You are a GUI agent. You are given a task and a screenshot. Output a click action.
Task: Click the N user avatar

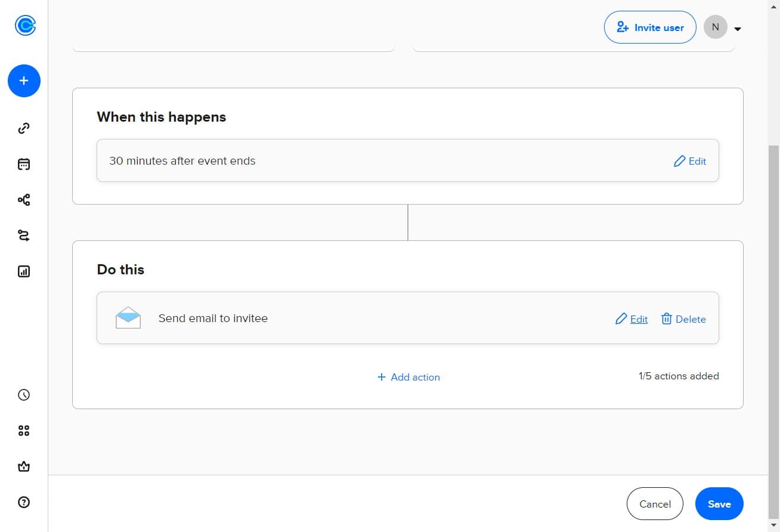click(x=715, y=27)
